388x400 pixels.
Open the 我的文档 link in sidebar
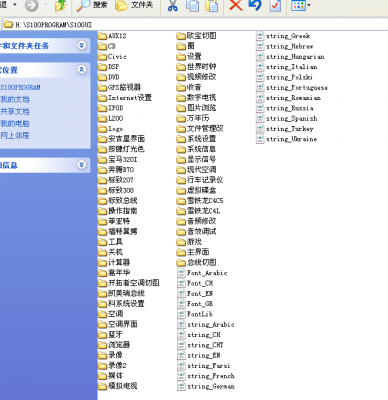15,99
